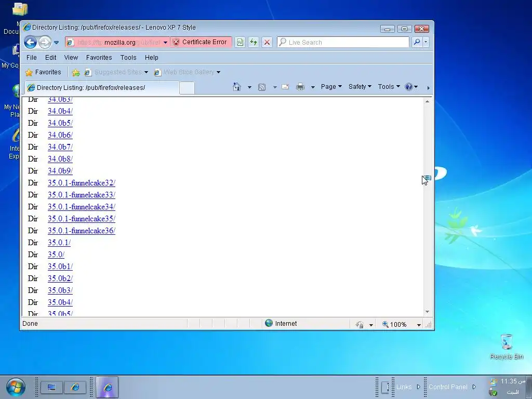Image resolution: width=532 pixels, height=399 pixels.
Task: Click the Show Desktop quick launch icon
Action: point(51,387)
